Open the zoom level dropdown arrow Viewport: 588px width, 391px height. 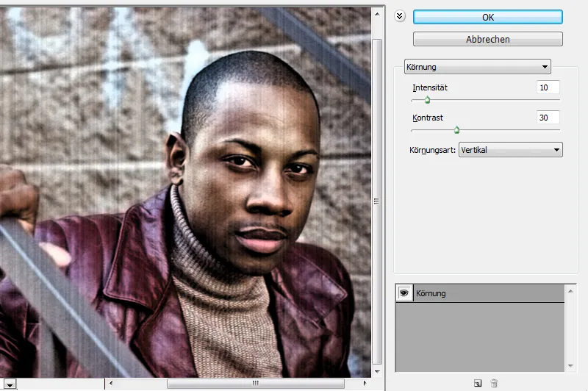point(10,384)
